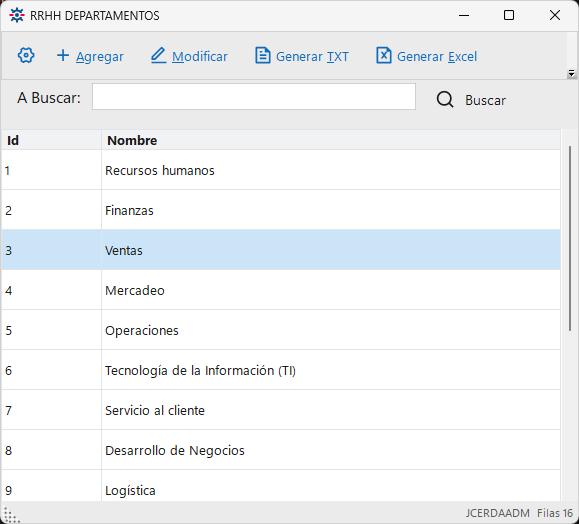
Task: Select the Operaciones row
Action: coord(281,330)
